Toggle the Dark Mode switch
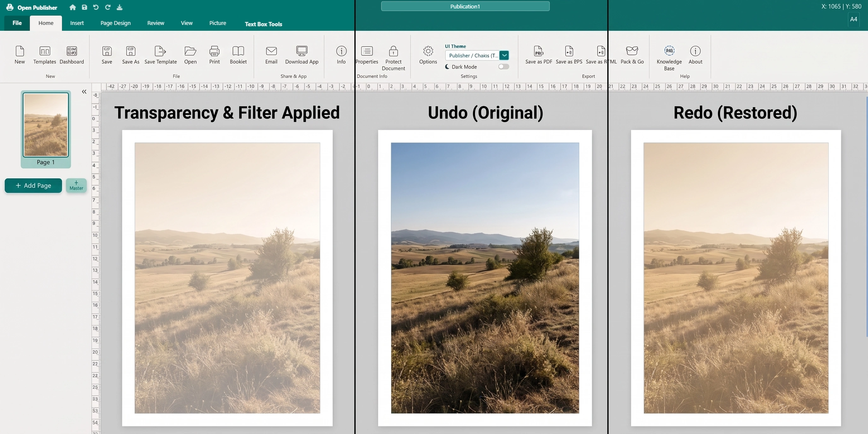 (x=503, y=67)
